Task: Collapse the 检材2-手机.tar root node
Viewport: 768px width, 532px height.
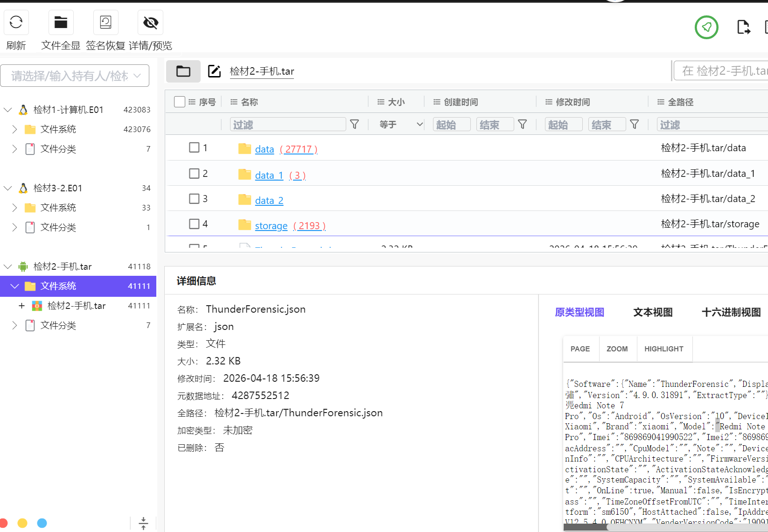Action: [x=7, y=266]
